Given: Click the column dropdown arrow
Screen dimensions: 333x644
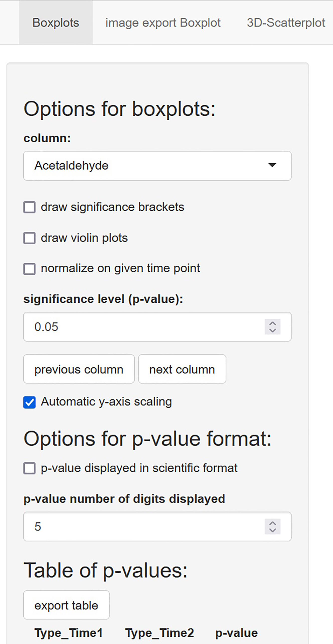Looking at the screenshot, I should pos(272,165).
